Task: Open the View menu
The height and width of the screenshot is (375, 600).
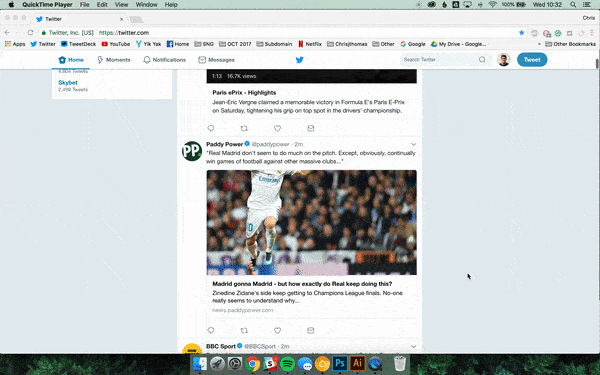Action: pos(121,5)
